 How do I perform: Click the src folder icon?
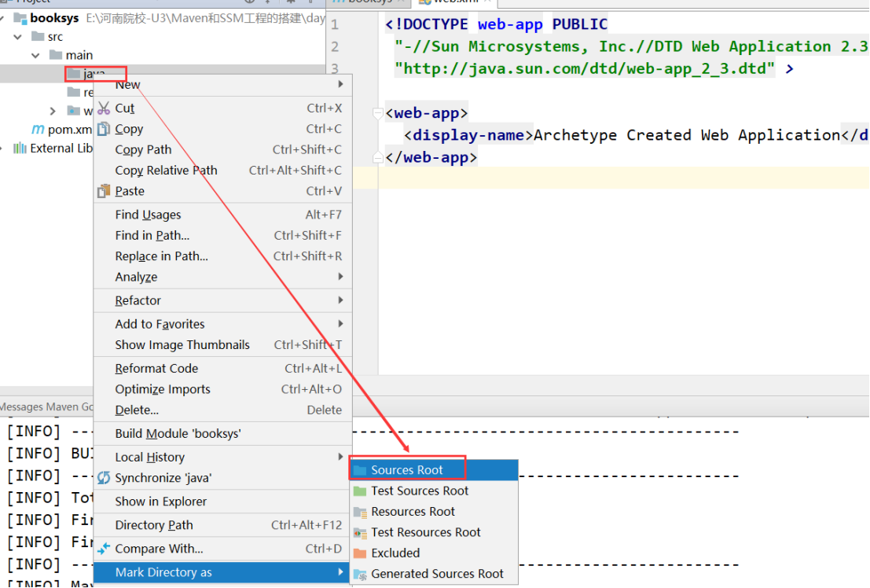38,37
